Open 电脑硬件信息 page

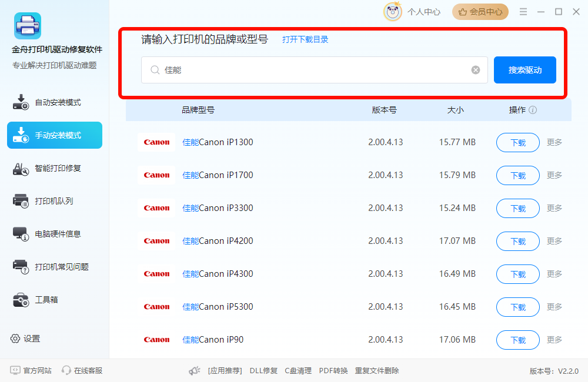54,234
